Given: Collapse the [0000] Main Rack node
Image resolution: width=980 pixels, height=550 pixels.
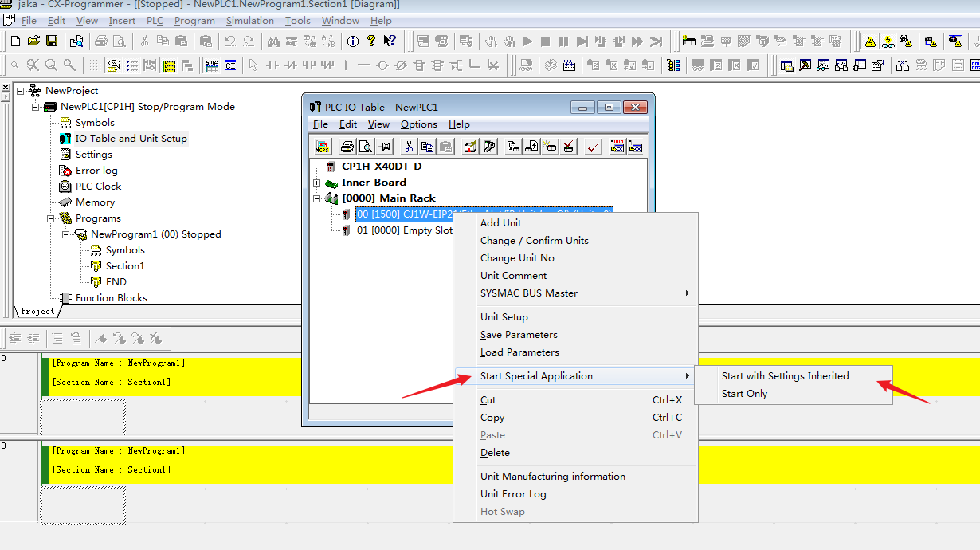Looking at the screenshot, I should pos(316,198).
